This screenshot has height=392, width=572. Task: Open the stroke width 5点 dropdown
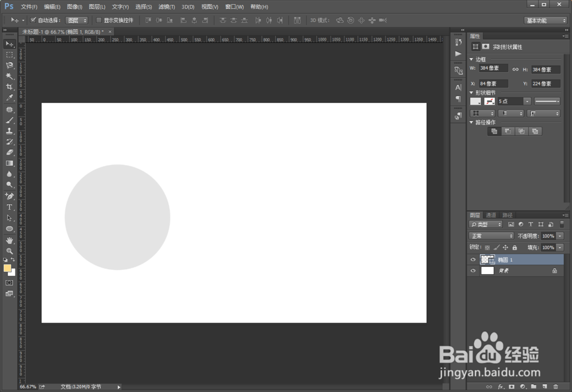click(x=527, y=101)
